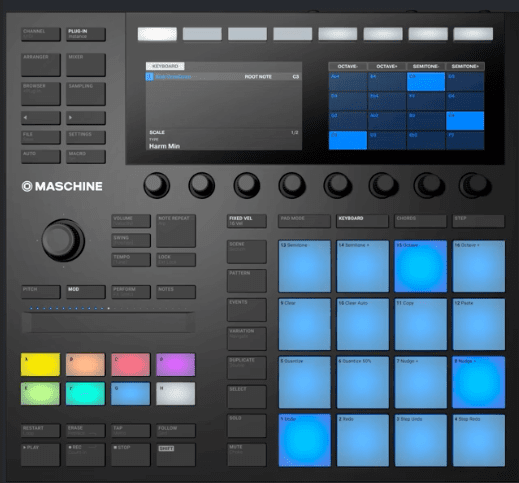Trigger pad 11 Copy
The image size is (519, 483).
point(421,324)
